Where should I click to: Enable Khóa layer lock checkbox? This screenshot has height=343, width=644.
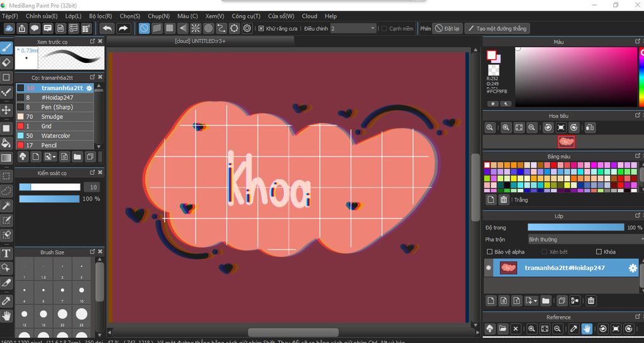pyautogui.click(x=599, y=251)
